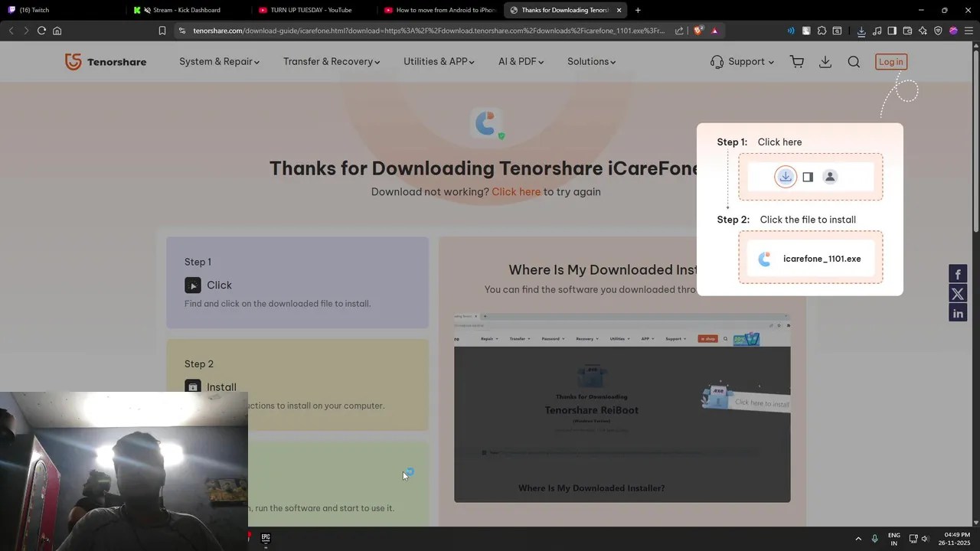Go to the browser home page
Viewport: 980px width, 551px height.
point(57,31)
